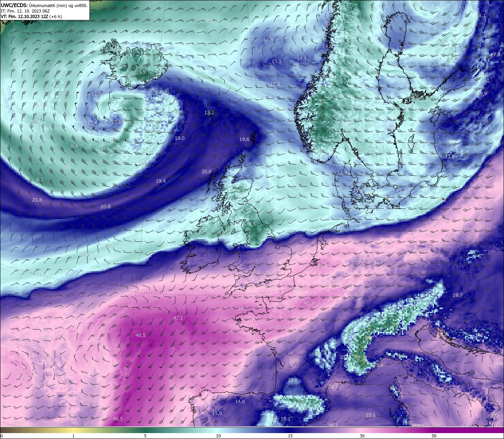Click the '1' tick on the color scale
This screenshot has width=504, height=439.
73,436
